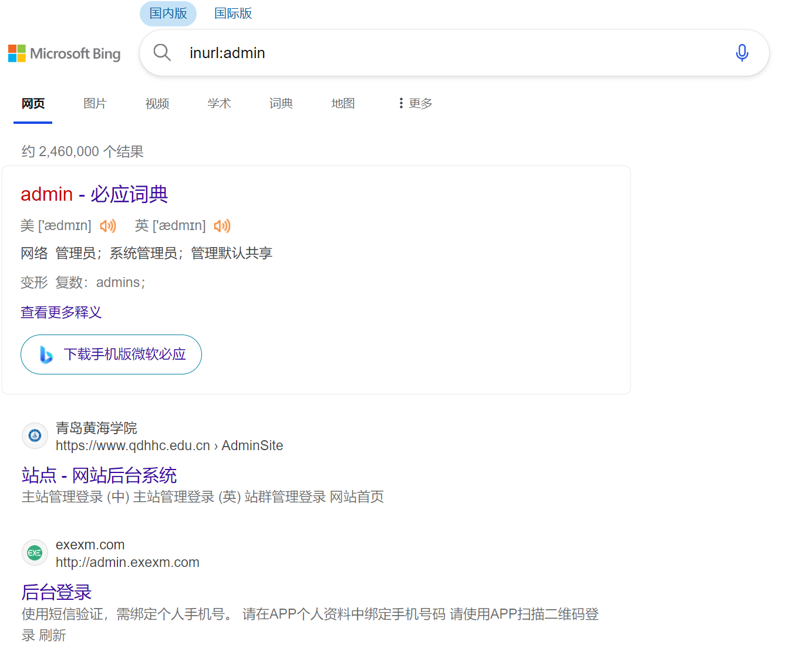Image resolution: width=792 pixels, height=672 pixels.
Task: Open the 学术 tab
Action: click(x=219, y=104)
